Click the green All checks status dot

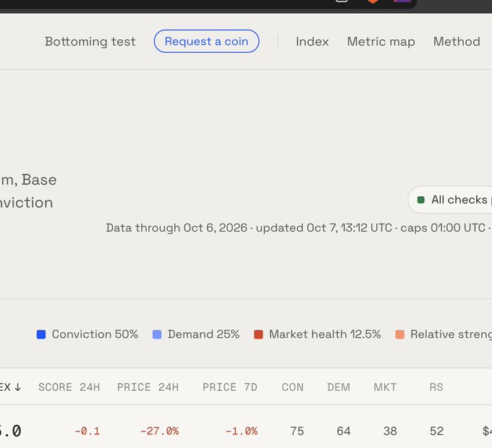(421, 200)
